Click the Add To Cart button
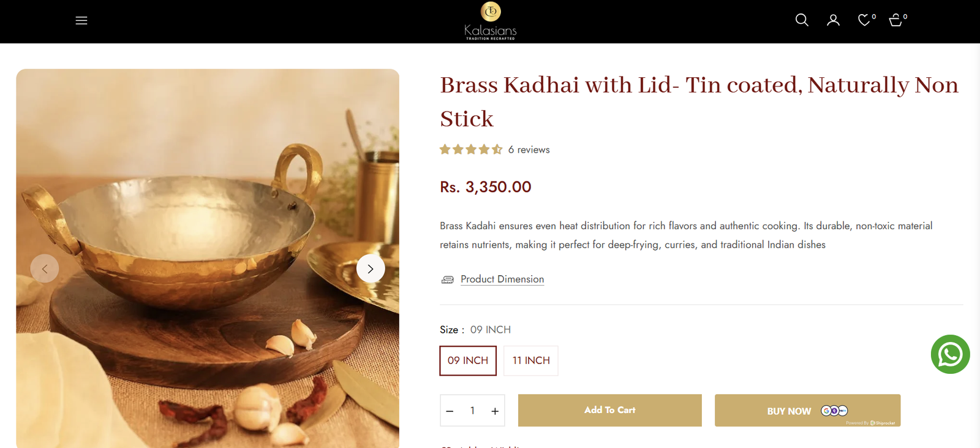Screen dimensions: 980x448 tap(609, 410)
